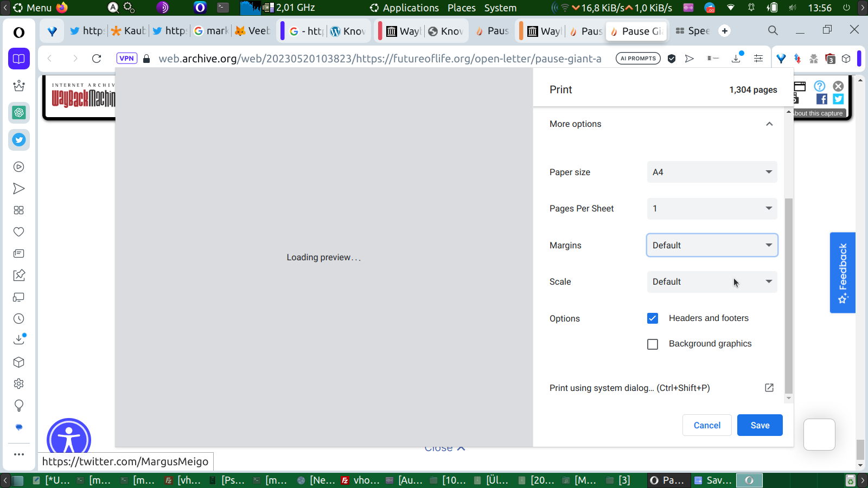The height and width of the screenshot is (488, 868).
Task: Click the workspaces icon above the sidebar
Action: pos(19,59)
